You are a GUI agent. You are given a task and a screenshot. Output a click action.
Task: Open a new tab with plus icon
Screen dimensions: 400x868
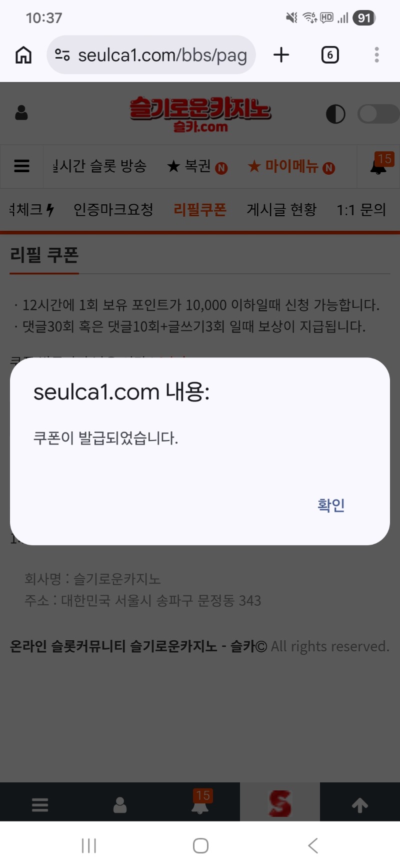[281, 55]
